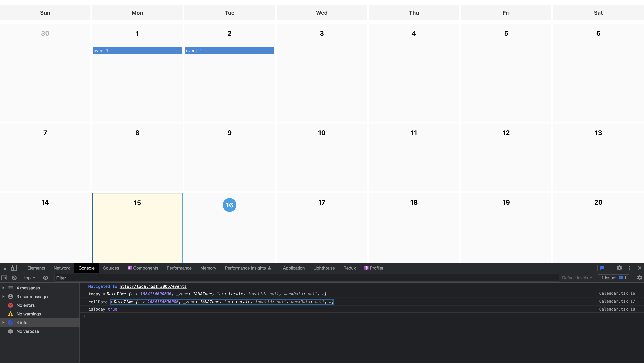Expand the '3 user messages' group
This screenshot has height=363, width=644.
(3, 296)
